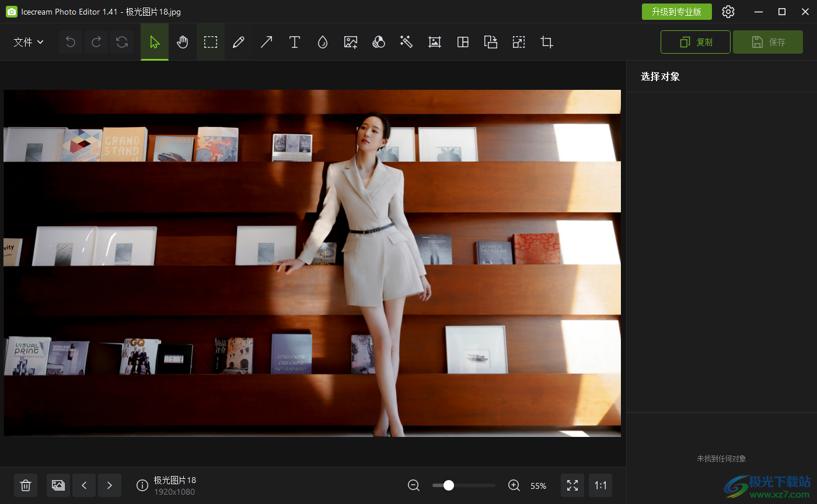Viewport: 817px width, 504px height.
Task: Click the 1920x1080 dimensions text
Action: 174,492
